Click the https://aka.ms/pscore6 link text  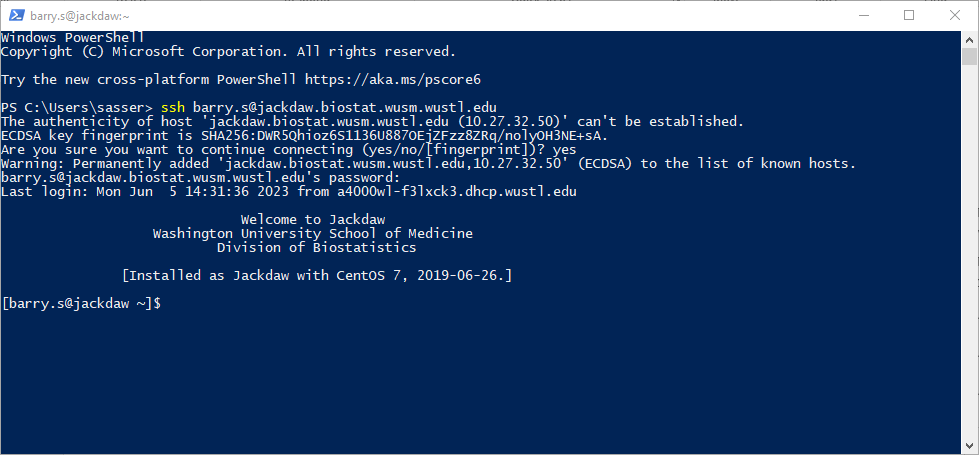393,80
